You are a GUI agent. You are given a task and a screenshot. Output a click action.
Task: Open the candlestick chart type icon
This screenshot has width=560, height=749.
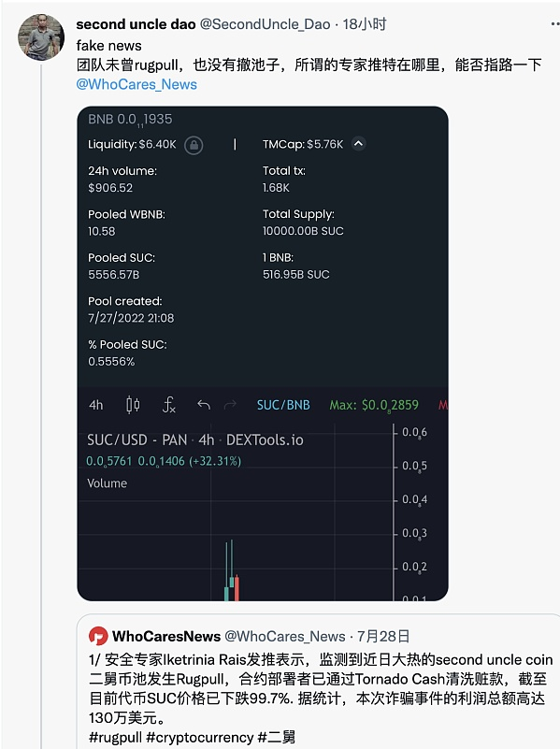[x=133, y=405]
